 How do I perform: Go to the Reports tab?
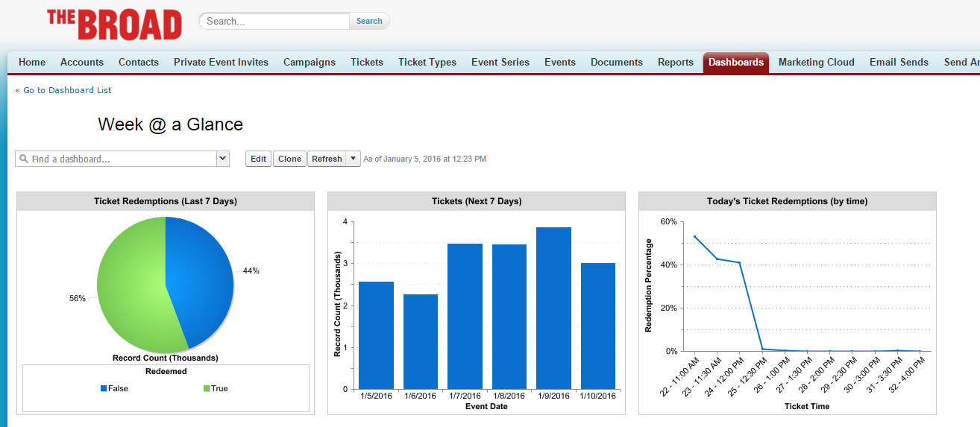(676, 63)
